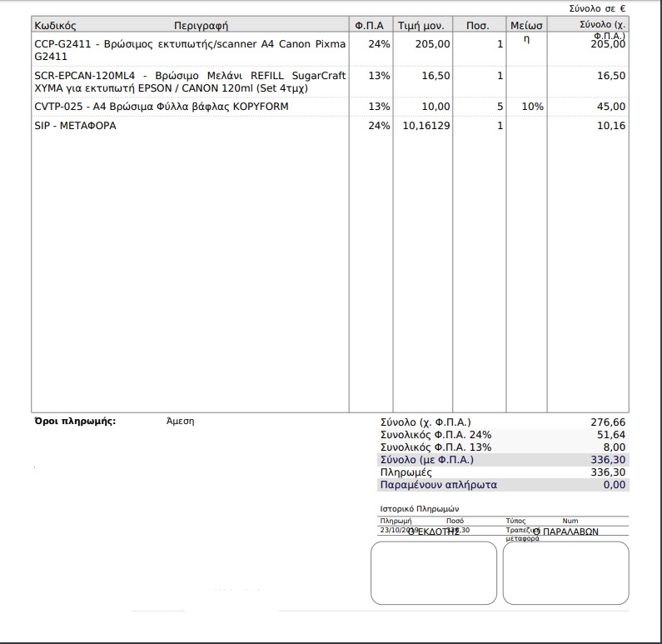The width and height of the screenshot is (662, 644).
Task: Click the Σύνολο (με Φ.Π.Α.) total row
Action: pos(503,459)
